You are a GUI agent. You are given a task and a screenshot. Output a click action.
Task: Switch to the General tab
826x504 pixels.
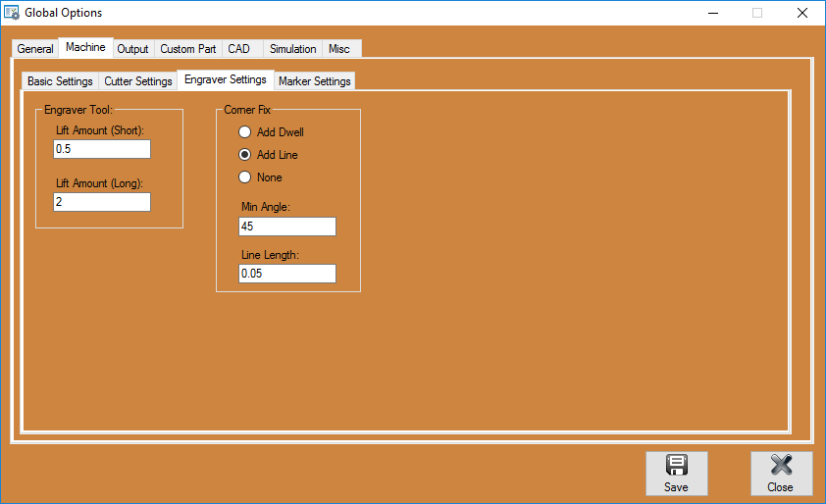(x=35, y=49)
